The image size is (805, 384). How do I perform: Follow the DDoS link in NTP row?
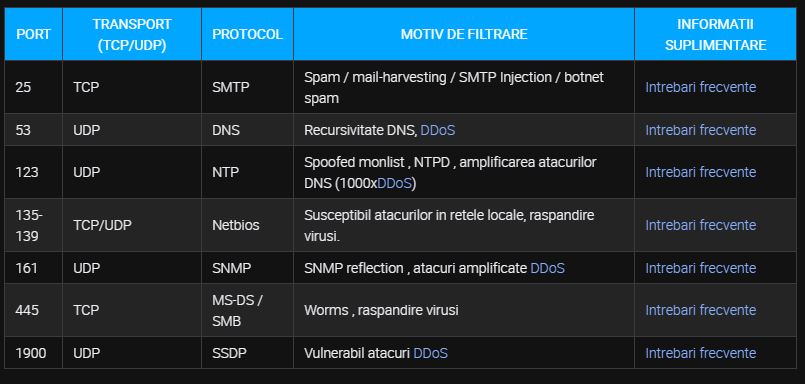click(394, 183)
